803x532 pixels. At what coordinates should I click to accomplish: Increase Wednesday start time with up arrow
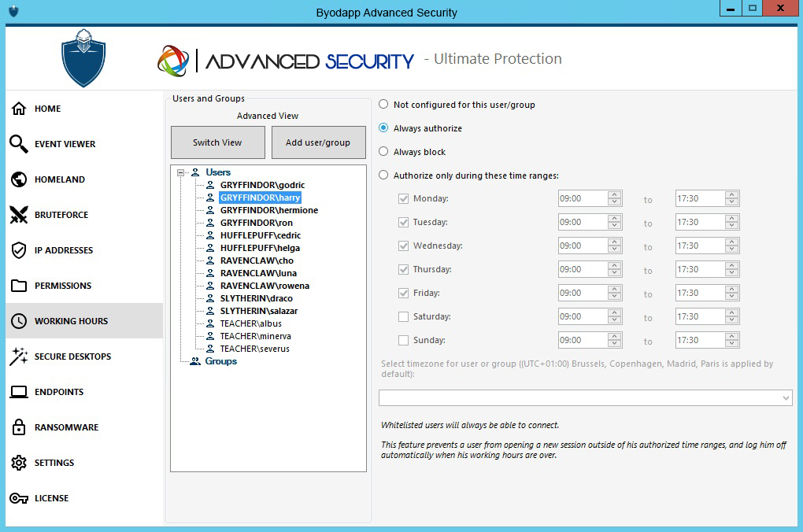point(615,242)
